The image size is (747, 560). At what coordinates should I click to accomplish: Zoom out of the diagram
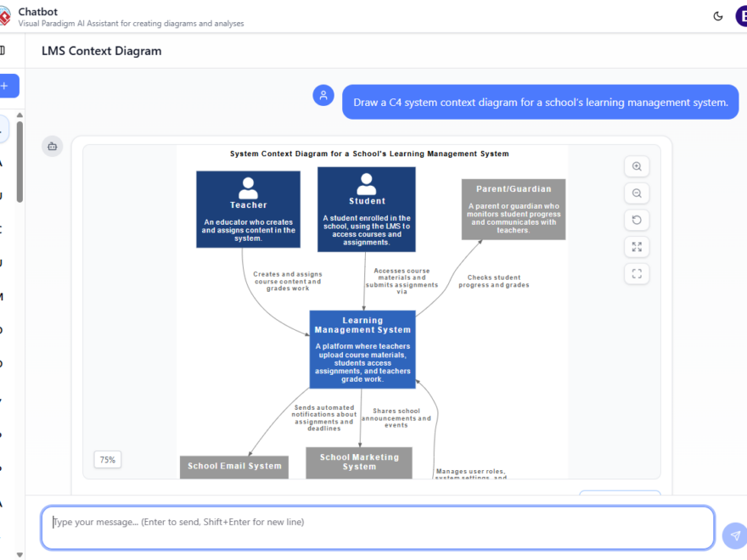click(x=637, y=193)
